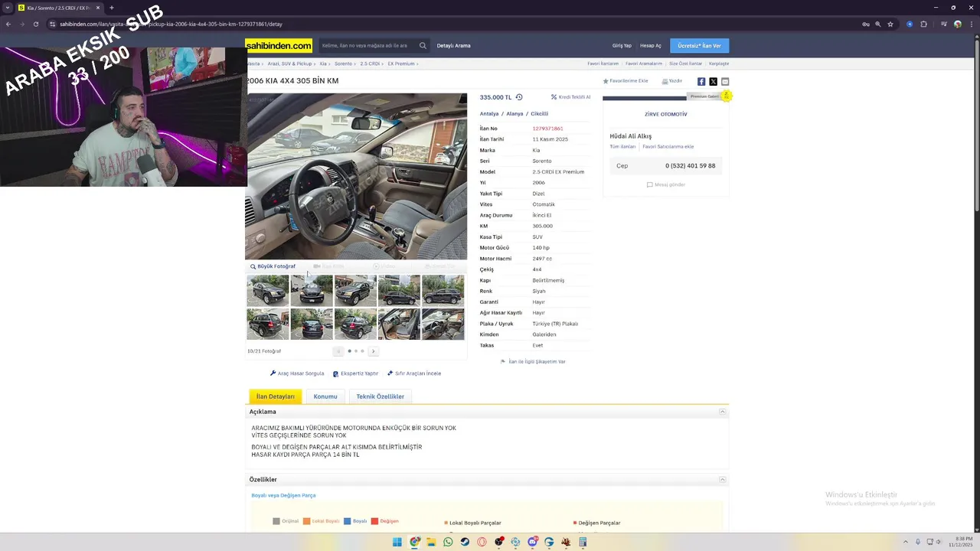Select the İlan Detayları tab

point(276,396)
